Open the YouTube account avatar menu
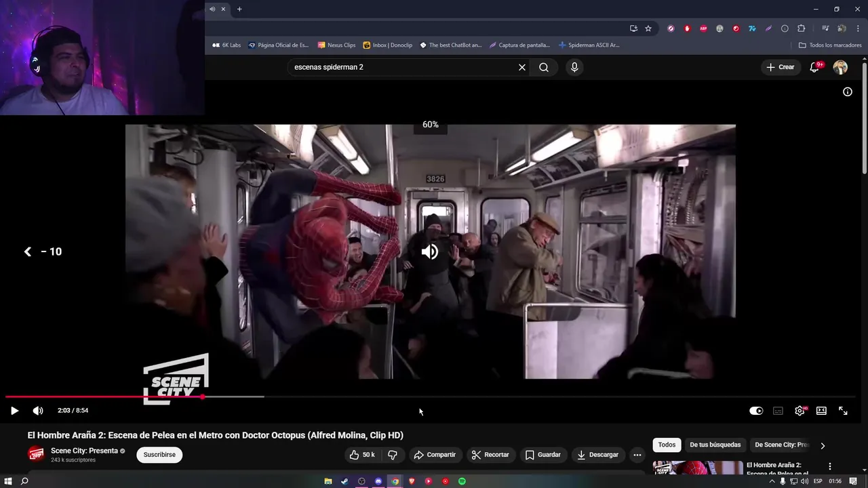This screenshot has height=488, width=868. pyautogui.click(x=840, y=67)
